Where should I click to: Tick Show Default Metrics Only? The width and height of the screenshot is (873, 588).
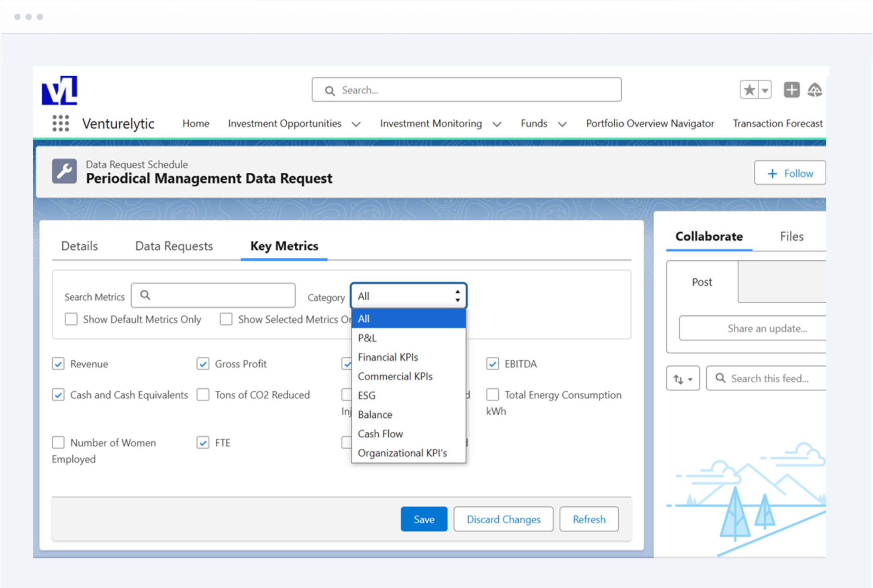[x=71, y=319]
